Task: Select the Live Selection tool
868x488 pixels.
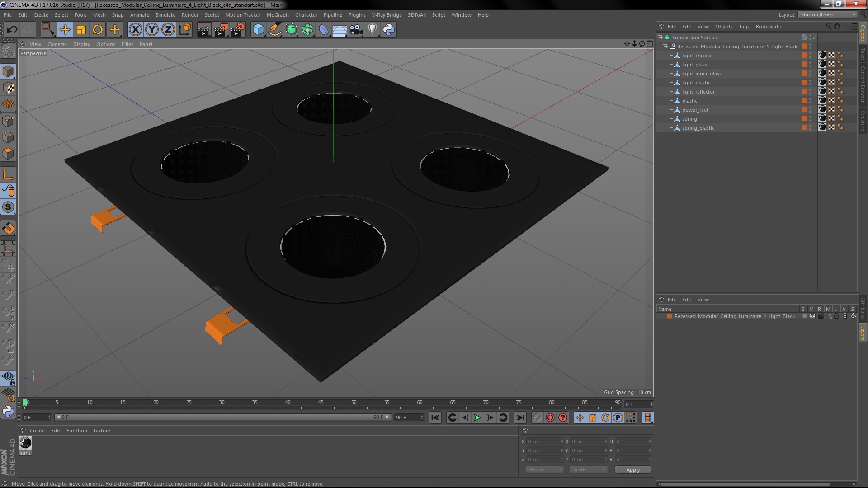Action: pyautogui.click(x=47, y=30)
